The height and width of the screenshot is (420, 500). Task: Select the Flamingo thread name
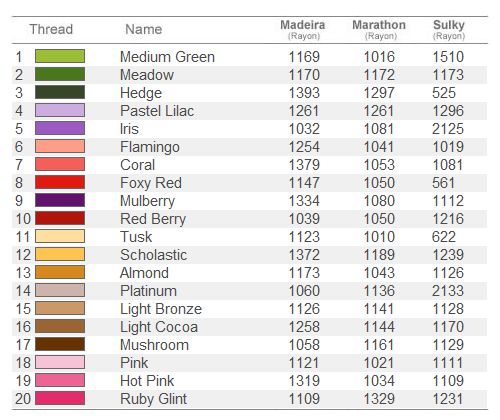tap(150, 147)
